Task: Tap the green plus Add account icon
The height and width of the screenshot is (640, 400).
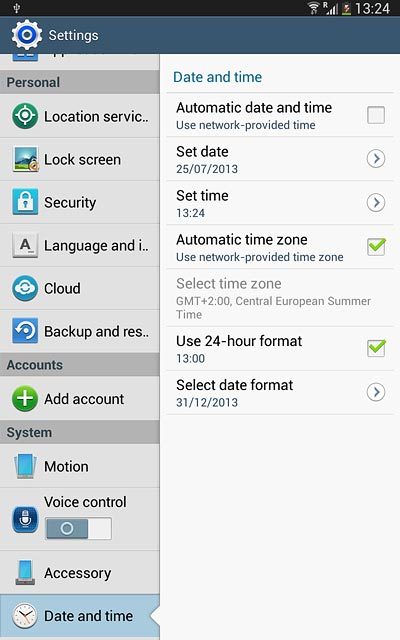Action: 25,398
